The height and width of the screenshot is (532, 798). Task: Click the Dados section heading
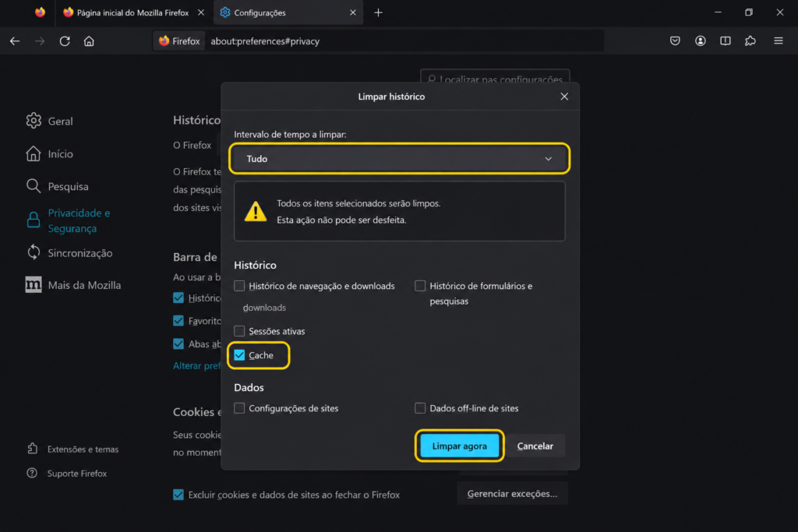[249, 387]
